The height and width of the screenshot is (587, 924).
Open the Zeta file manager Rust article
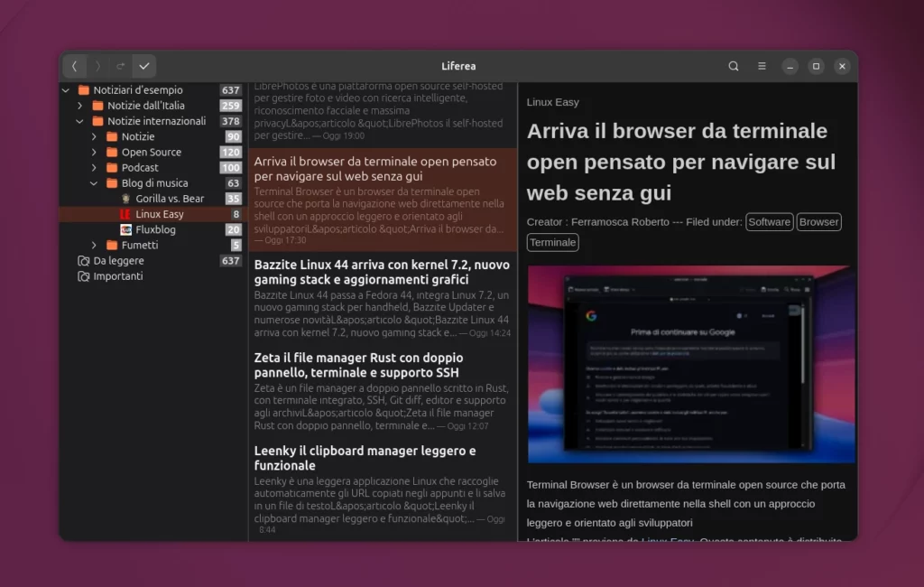coord(383,391)
